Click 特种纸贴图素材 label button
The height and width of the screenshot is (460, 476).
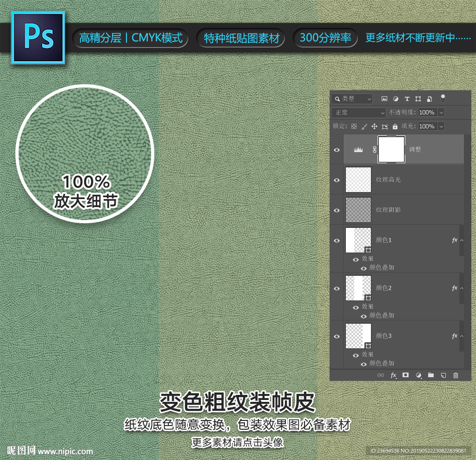click(241, 38)
